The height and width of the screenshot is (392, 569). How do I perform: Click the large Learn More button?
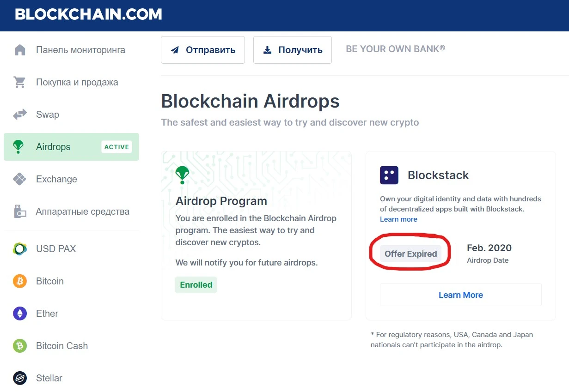[461, 295]
